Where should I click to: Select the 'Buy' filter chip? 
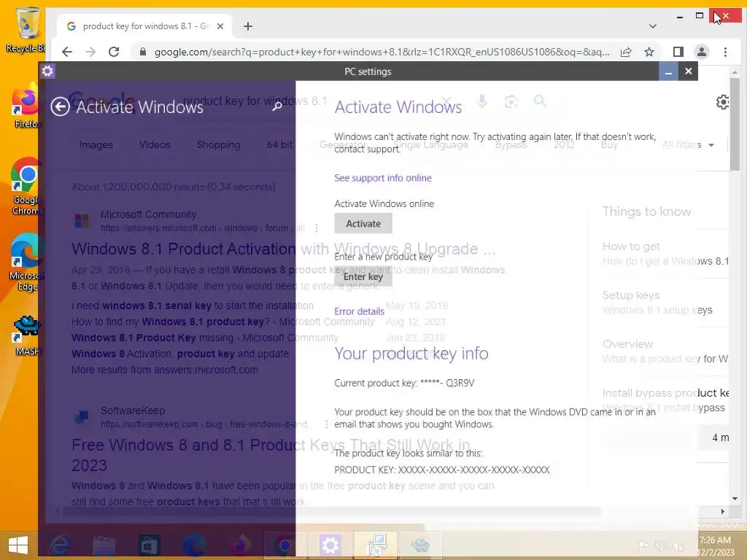pos(609,145)
